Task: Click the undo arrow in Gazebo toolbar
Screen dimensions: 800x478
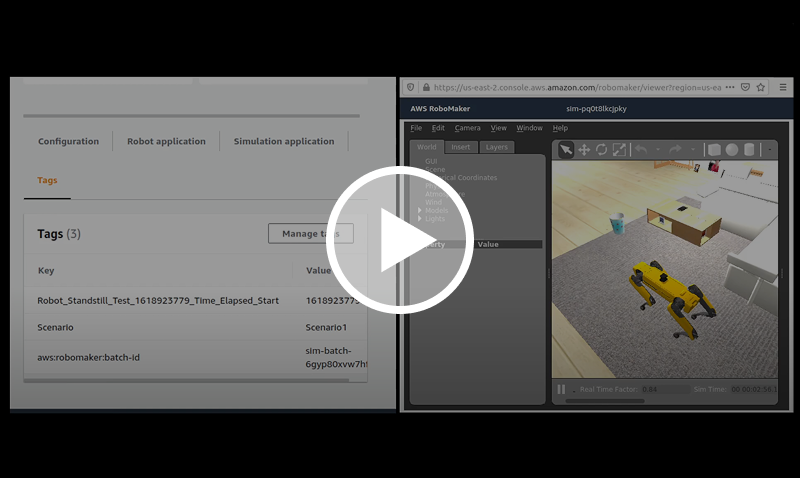Action: [x=641, y=149]
